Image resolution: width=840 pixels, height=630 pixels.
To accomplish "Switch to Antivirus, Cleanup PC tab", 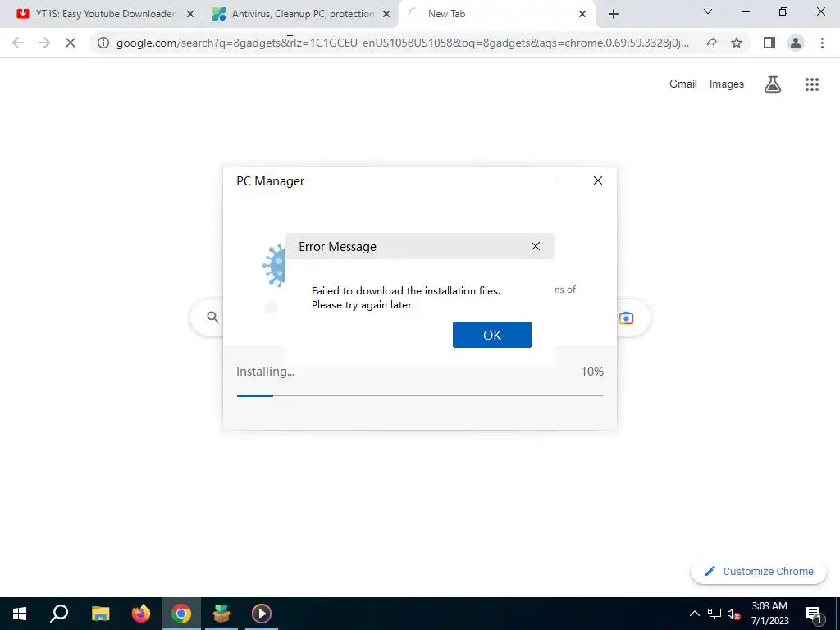I will click(x=300, y=14).
